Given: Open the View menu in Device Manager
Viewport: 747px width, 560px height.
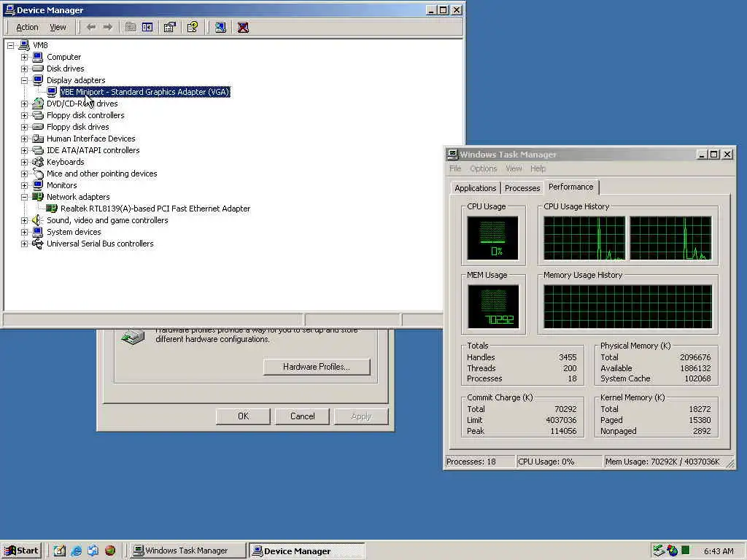Looking at the screenshot, I should pyautogui.click(x=58, y=27).
